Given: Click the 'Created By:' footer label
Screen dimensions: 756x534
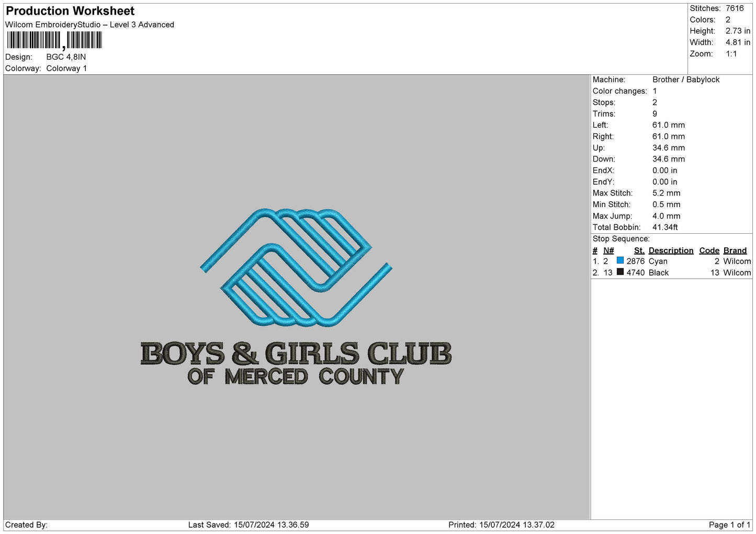Looking at the screenshot, I should click(x=26, y=525).
